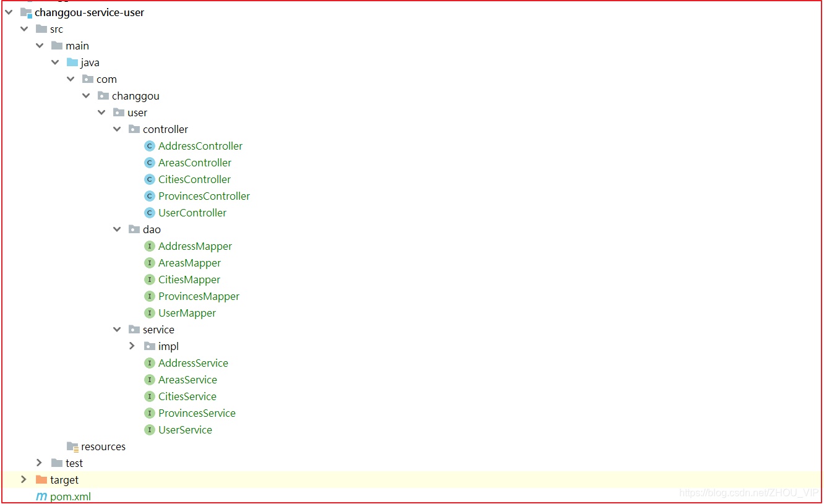Select the dao package label
824x504 pixels.
click(152, 229)
